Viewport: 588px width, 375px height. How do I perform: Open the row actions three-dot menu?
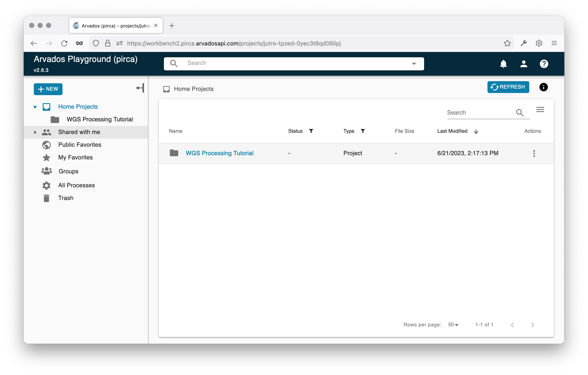coord(534,153)
